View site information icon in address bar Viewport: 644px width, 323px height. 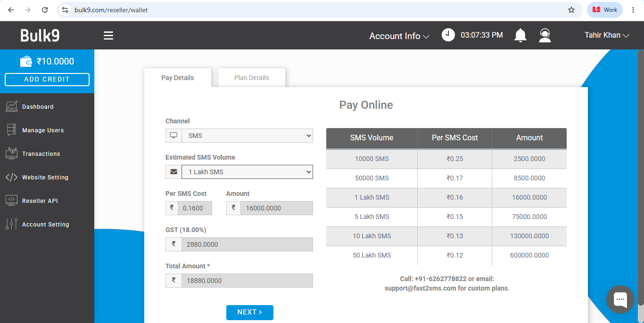coord(65,10)
